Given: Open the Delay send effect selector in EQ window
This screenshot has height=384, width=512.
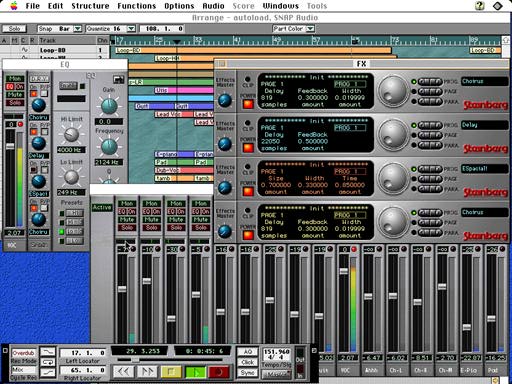Looking at the screenshot, I should [39, 156].
